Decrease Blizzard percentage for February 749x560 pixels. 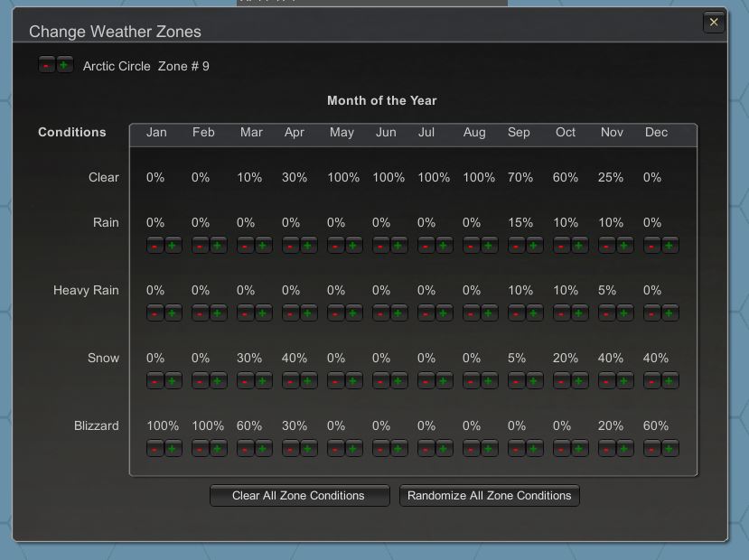point(200,449)
